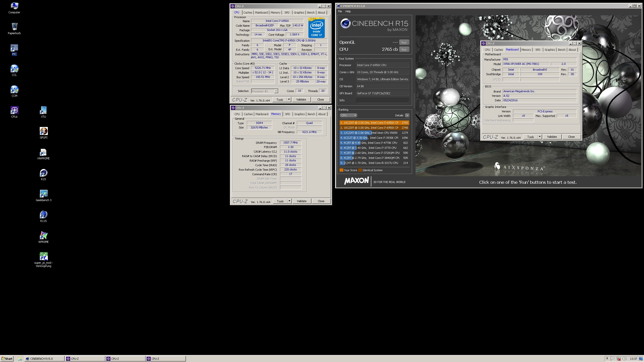Select ranking entry Core i7-4770K CPU
This screenshot has height=362, width=644.
click(x=374, y=143)
